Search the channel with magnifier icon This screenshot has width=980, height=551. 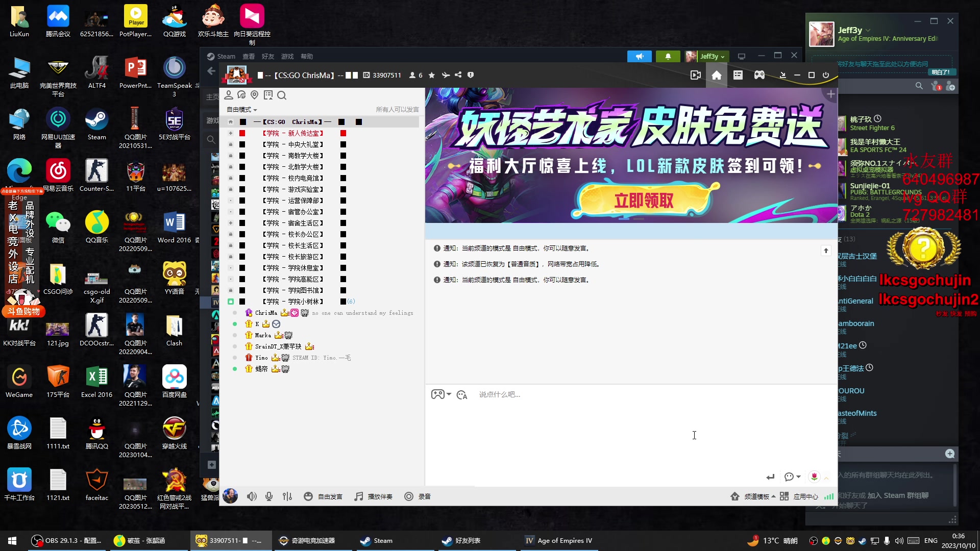click(282, 95)
